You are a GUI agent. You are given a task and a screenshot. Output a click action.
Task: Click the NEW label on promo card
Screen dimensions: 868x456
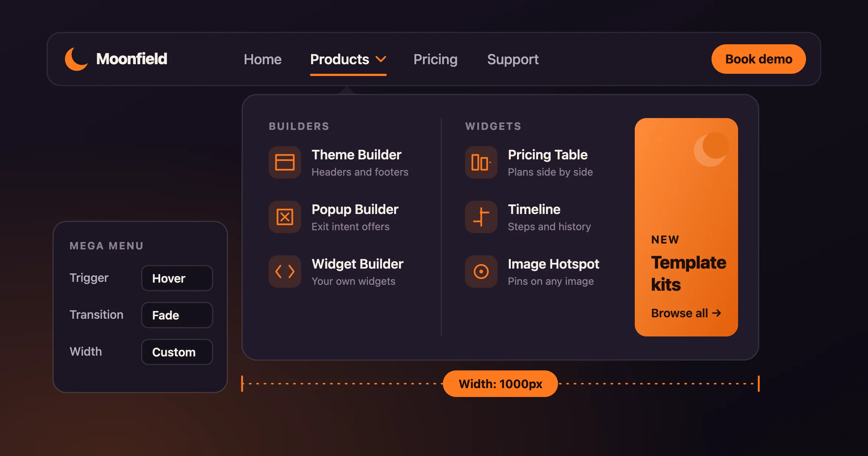point(665,240)
